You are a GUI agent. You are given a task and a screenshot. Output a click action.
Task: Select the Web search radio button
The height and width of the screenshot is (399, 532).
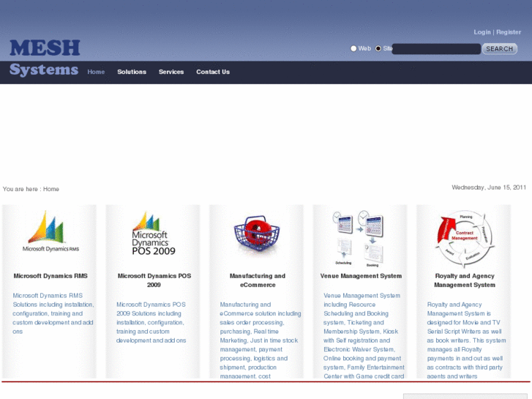pos(353,48)
